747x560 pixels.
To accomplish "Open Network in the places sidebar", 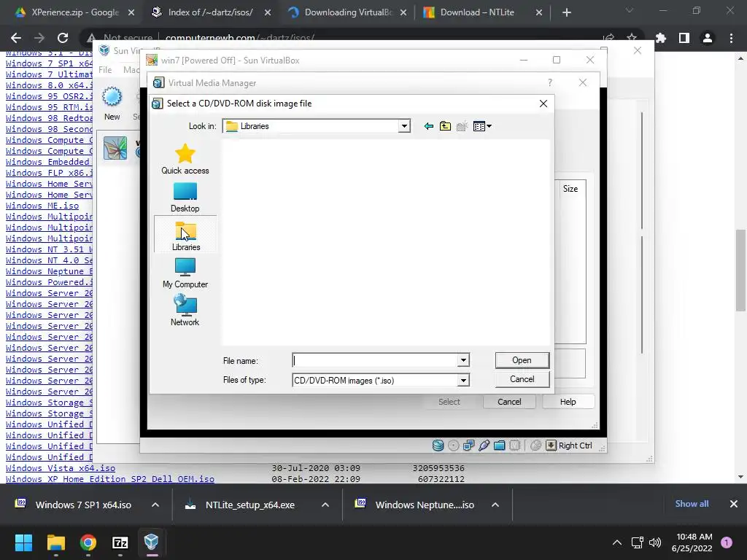I will tap(185, 311).
